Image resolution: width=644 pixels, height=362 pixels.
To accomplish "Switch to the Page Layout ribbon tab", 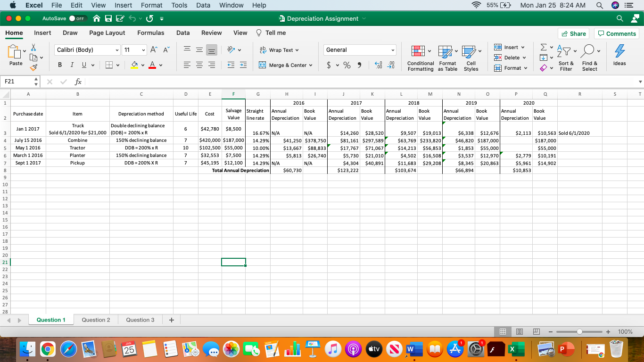I will pyautogui.click(x=107, y=33).
